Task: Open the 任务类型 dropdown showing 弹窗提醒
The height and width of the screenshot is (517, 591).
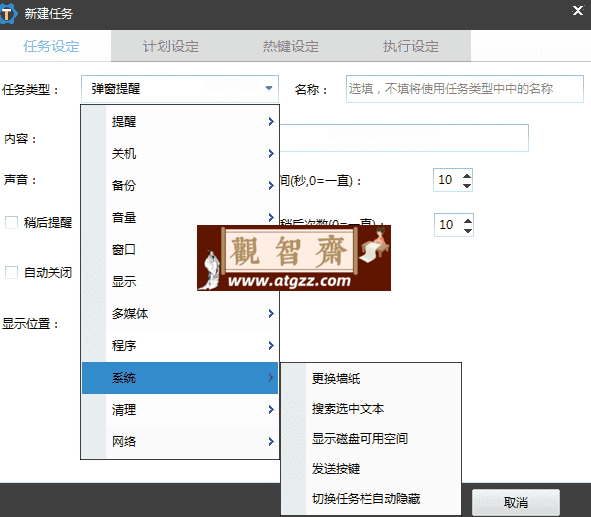Action: tap(180, 89)
